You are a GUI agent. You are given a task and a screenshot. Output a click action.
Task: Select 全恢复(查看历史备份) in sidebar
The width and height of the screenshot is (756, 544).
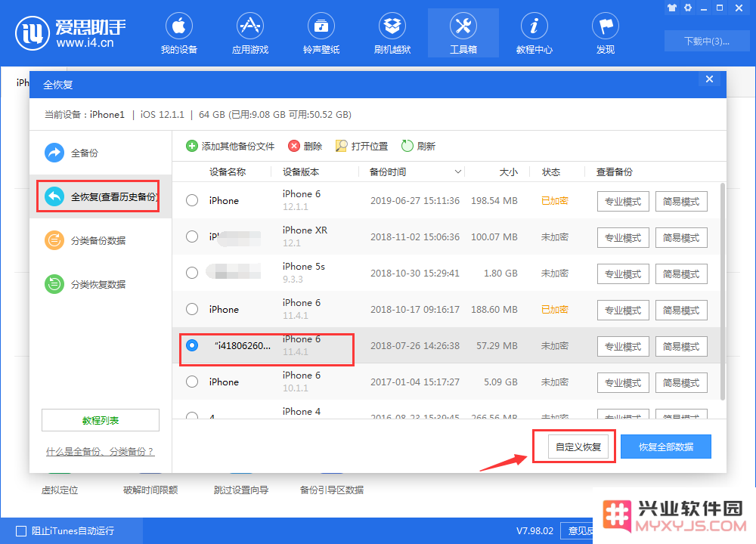click(x=101, y=196)
